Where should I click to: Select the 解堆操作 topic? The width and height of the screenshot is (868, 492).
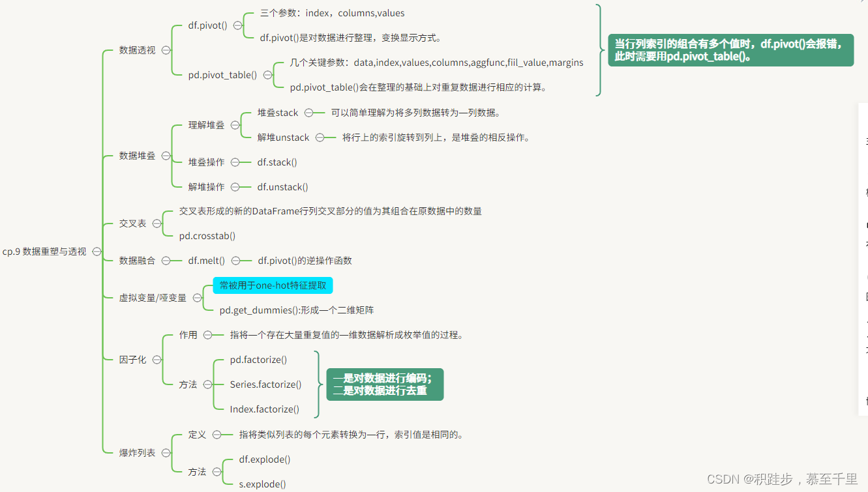pos(206,187)
